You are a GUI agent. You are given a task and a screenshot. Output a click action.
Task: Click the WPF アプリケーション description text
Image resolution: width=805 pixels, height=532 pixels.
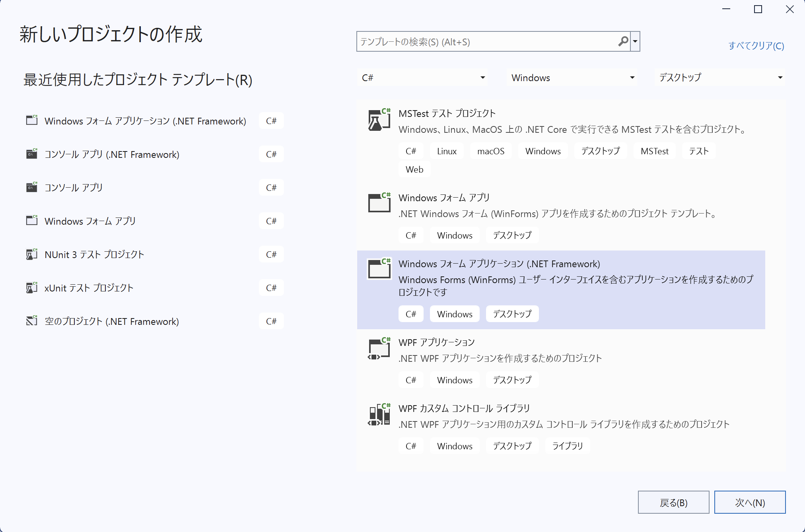500,359
